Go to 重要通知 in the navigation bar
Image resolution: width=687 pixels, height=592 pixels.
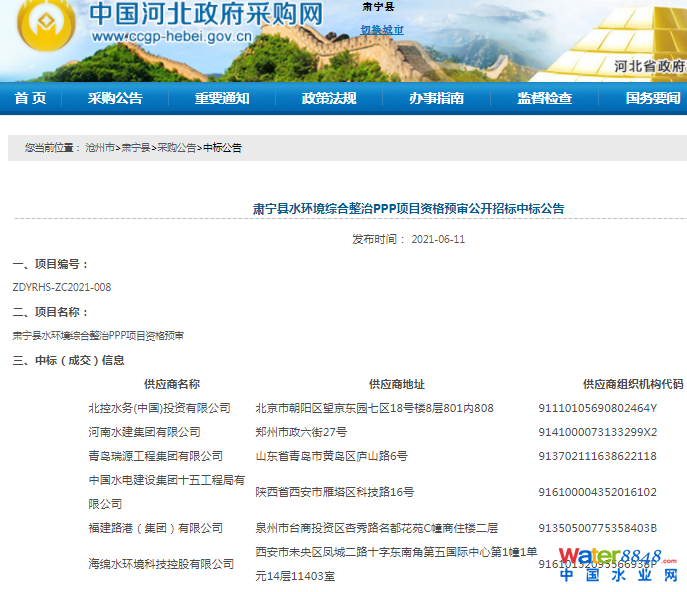tap(222, 98)
